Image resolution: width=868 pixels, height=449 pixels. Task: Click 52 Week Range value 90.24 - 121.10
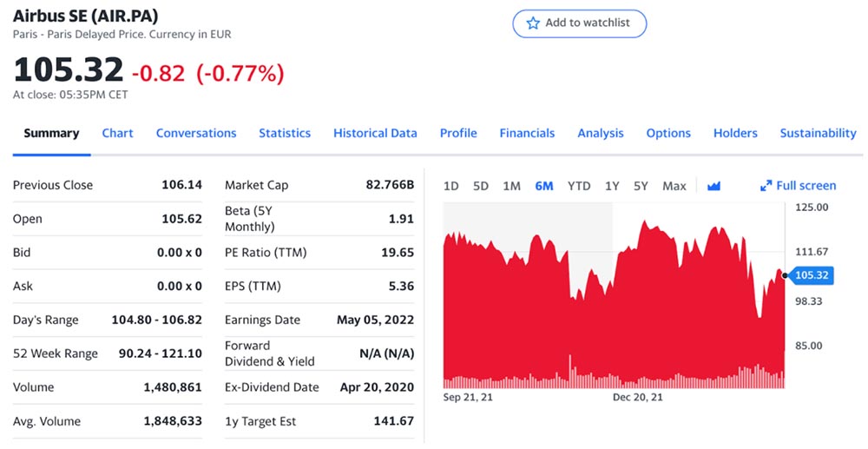click(x=161, y=353)
